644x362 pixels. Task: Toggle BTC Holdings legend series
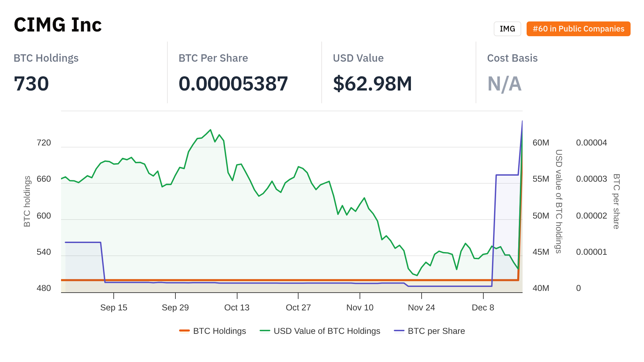pos(219,331)
